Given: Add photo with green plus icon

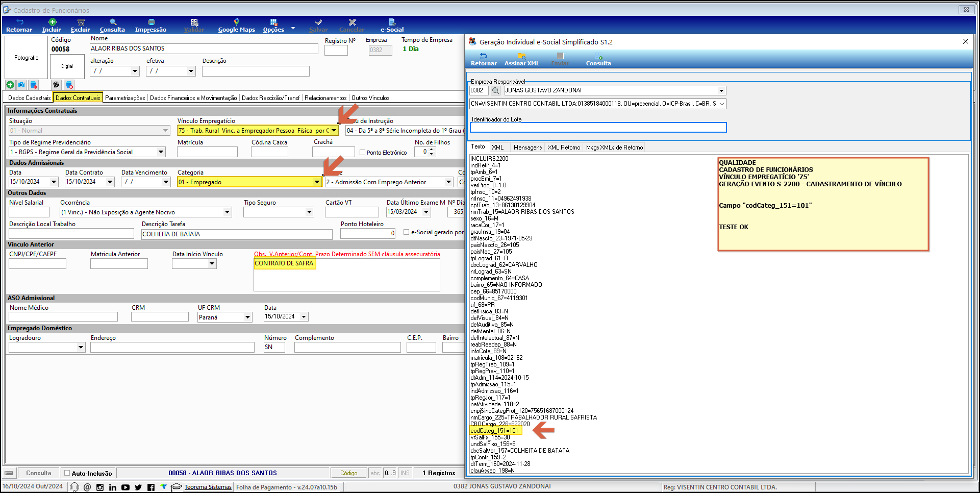Looking at the screenshot, I should (10, 85).
